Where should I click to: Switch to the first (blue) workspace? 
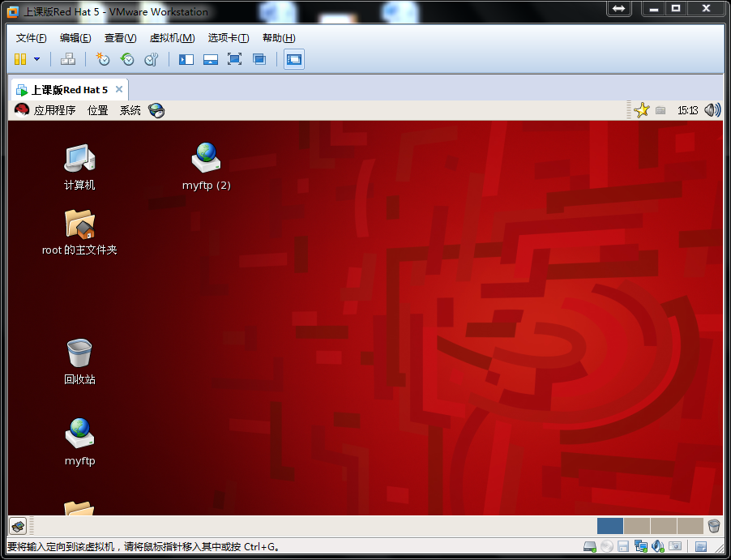click(609, 526)
